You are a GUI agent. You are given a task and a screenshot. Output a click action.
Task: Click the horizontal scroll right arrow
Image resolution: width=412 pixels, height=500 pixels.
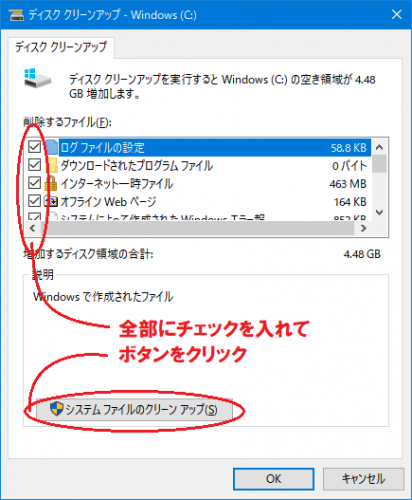coord(363,228)
